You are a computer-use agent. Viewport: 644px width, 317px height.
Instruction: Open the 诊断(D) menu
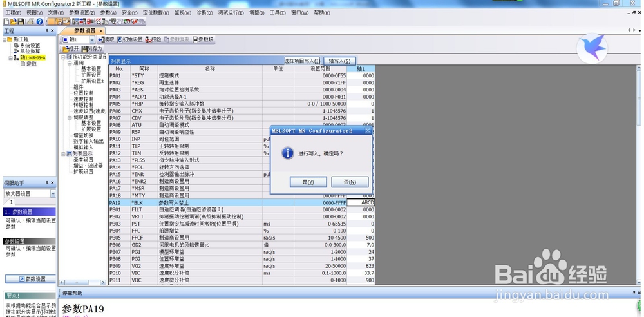(x=205, y=13)
